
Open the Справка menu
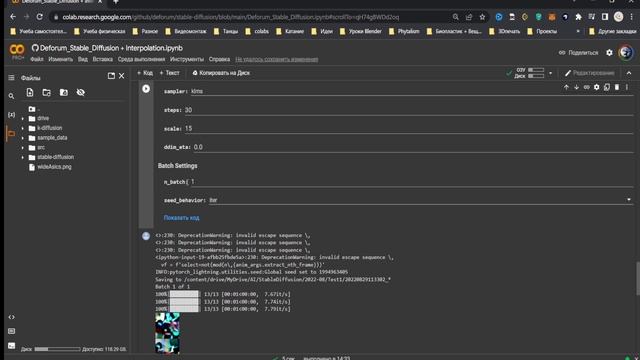point(219,59)
